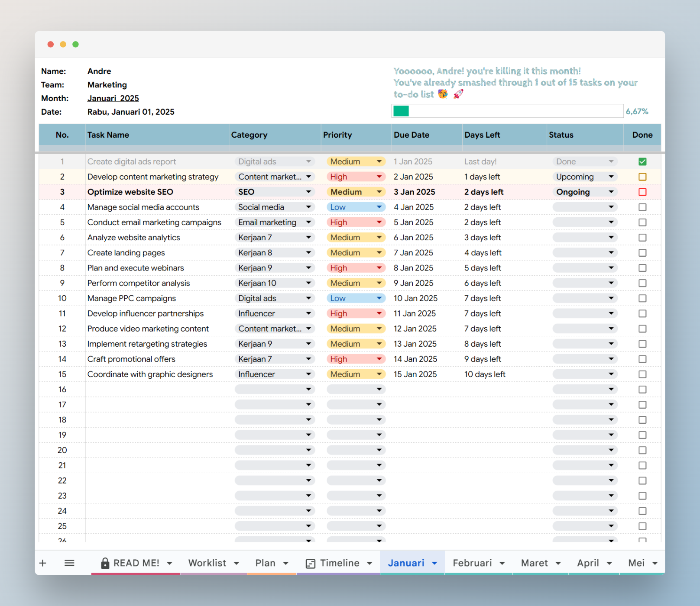
Task: Open the all sheets list icon
Action: [69, 563]
